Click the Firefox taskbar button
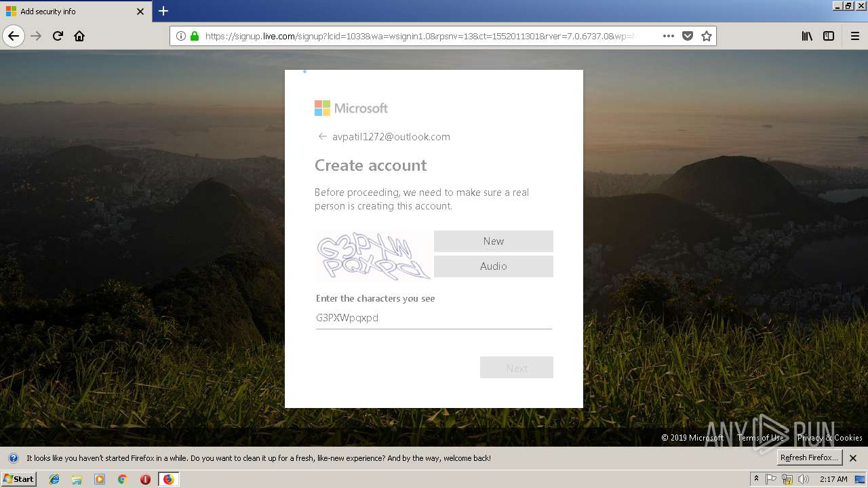 click(168, 479)
